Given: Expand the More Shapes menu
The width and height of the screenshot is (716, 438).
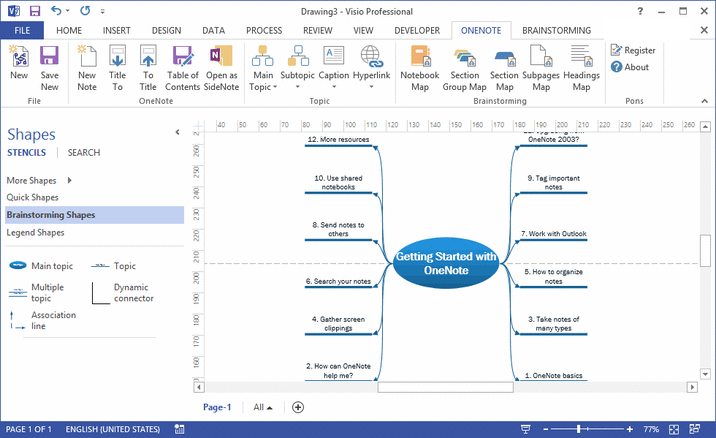Looking at the screenshot, I should (39, 180).
